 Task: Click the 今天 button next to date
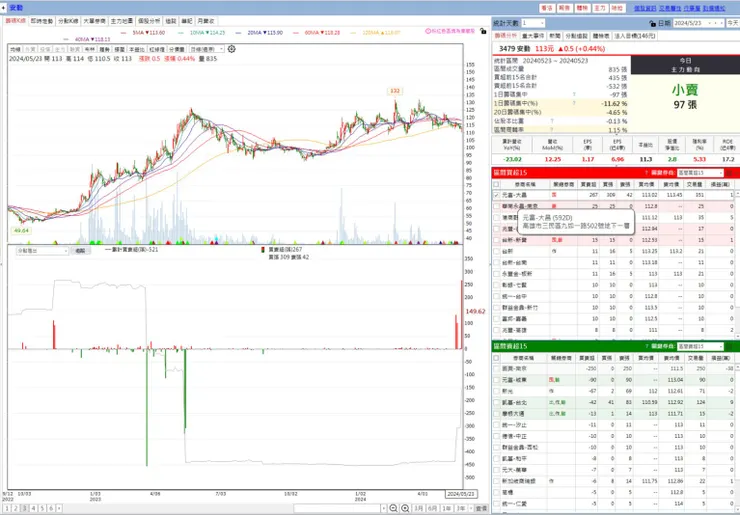733,23
